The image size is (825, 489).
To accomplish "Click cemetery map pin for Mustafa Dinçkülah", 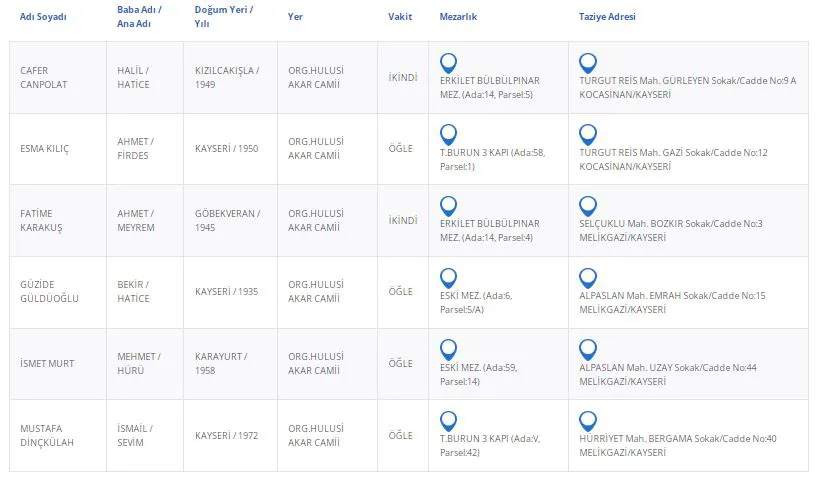I will [x=449, y=421].
